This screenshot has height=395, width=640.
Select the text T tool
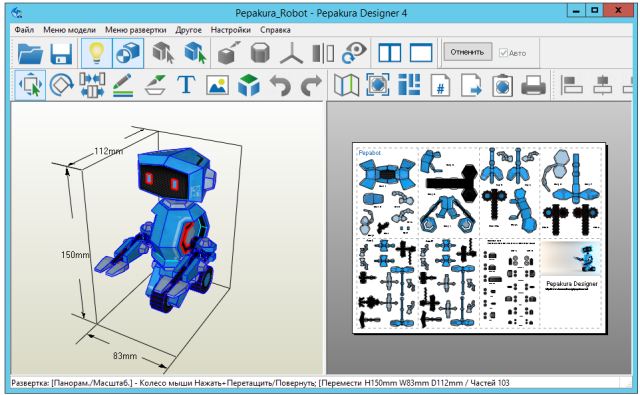click(186, 85)
